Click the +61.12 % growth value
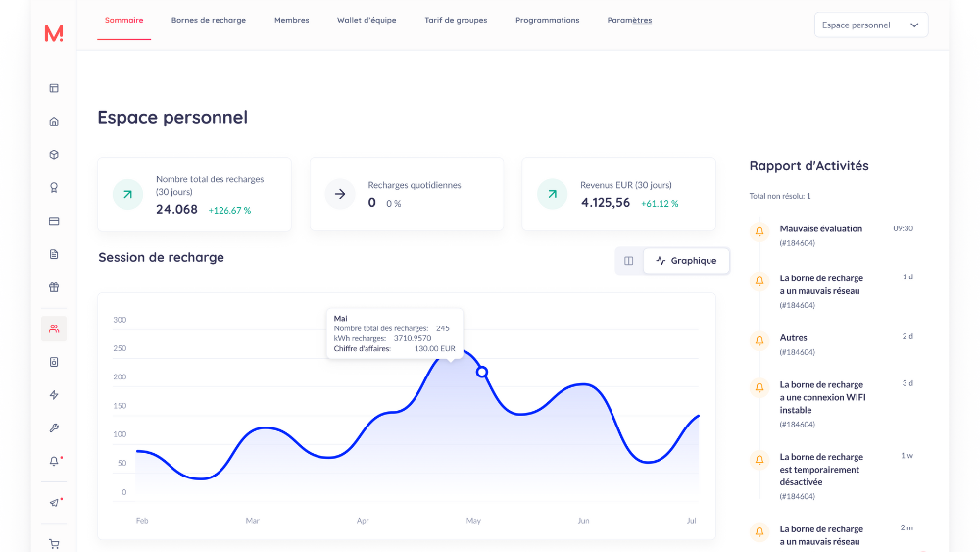 click(x=660, y=204)
